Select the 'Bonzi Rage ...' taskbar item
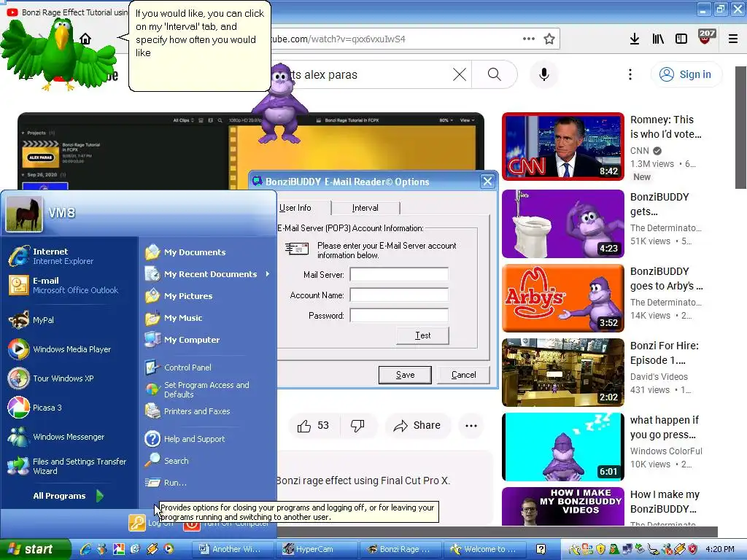 (x=400, y=549)
